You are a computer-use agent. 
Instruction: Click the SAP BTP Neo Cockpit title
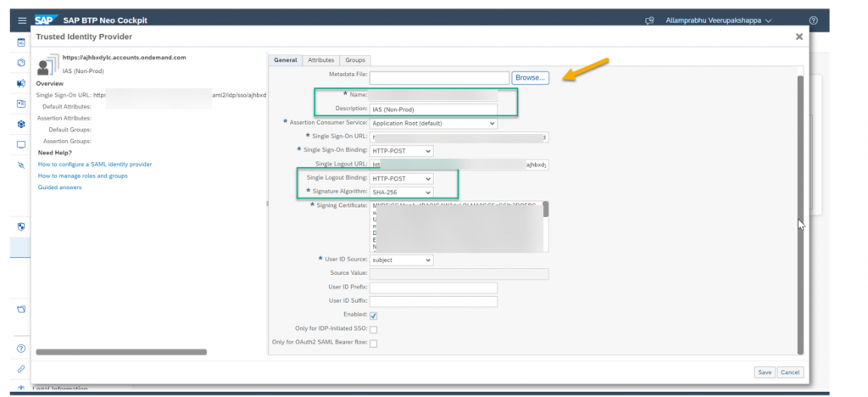pyautogui.click(x=106, y=20)
